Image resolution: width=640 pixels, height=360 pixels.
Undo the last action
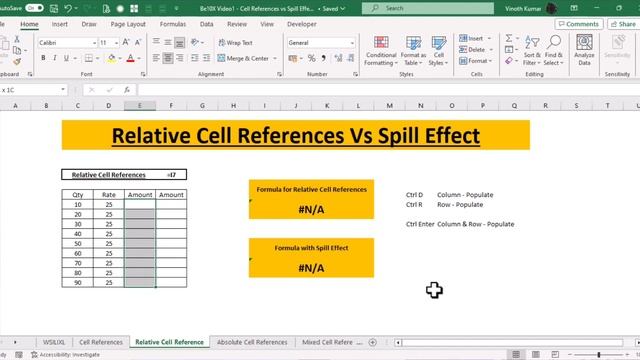pyautogui.click(x=68, y=8)
